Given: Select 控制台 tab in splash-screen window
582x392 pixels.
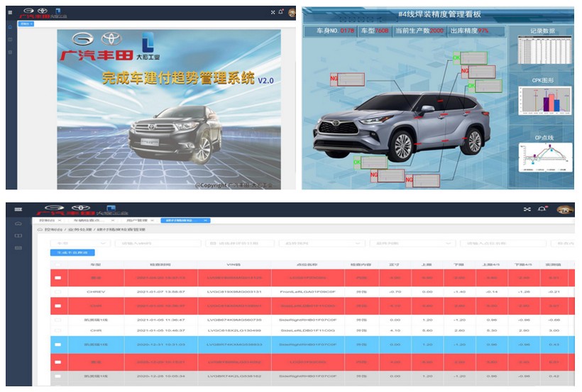Looking at the screenshot, I should 25,23.
